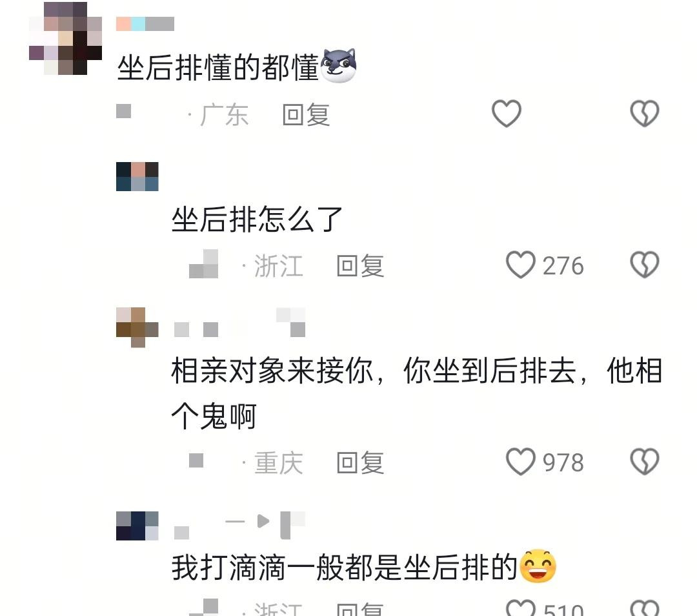697x616 pixels.
Task: Dislike the 相亲对象来接你 reply
Action: click(x=645, y=462)
